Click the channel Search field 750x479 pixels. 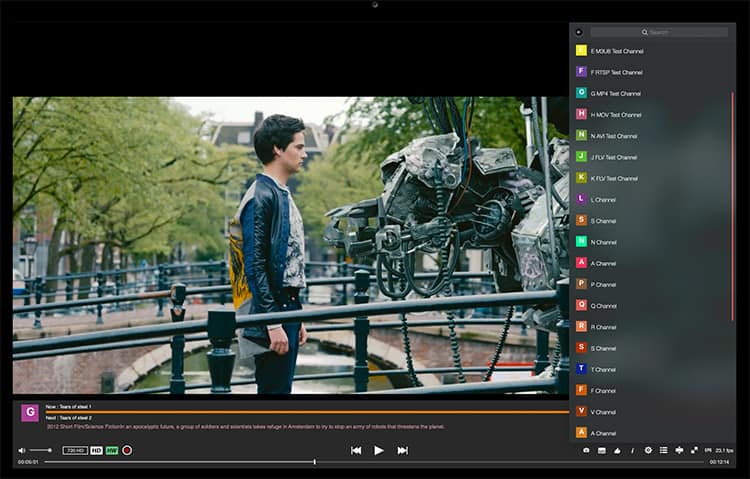coord(659,32)
